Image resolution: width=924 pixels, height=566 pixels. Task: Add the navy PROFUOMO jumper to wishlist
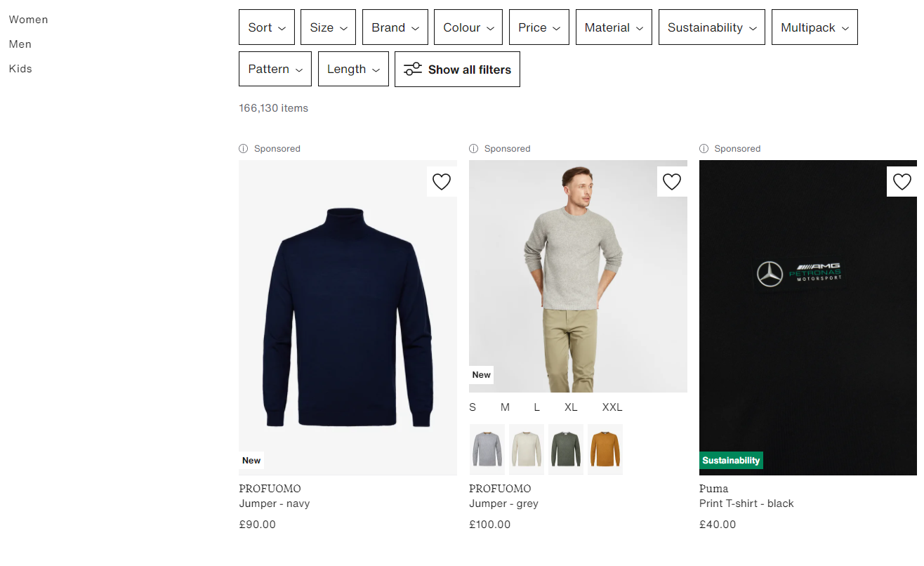(x=441, y=181)
